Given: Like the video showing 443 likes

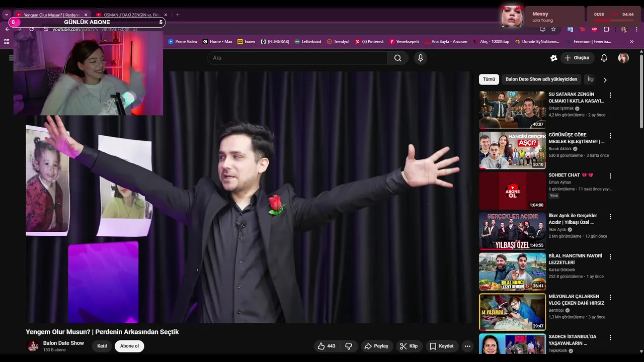Looking at the screenshot, I should (x=326, y=346).
